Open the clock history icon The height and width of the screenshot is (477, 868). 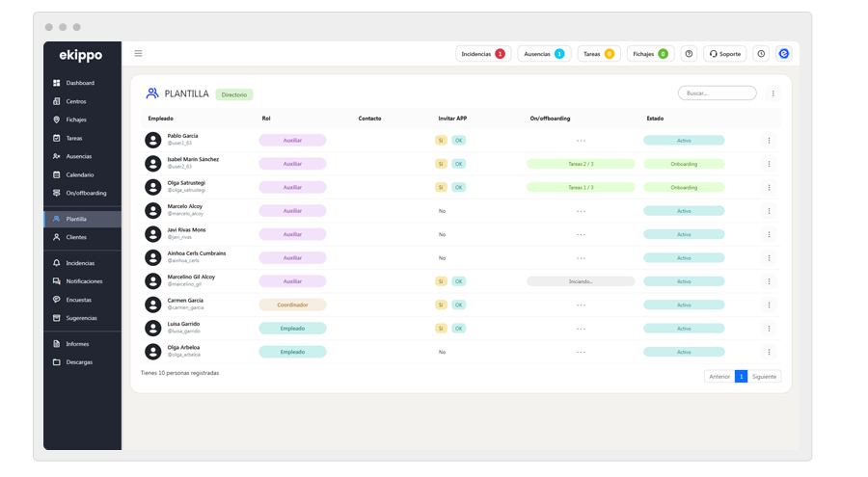761,54
